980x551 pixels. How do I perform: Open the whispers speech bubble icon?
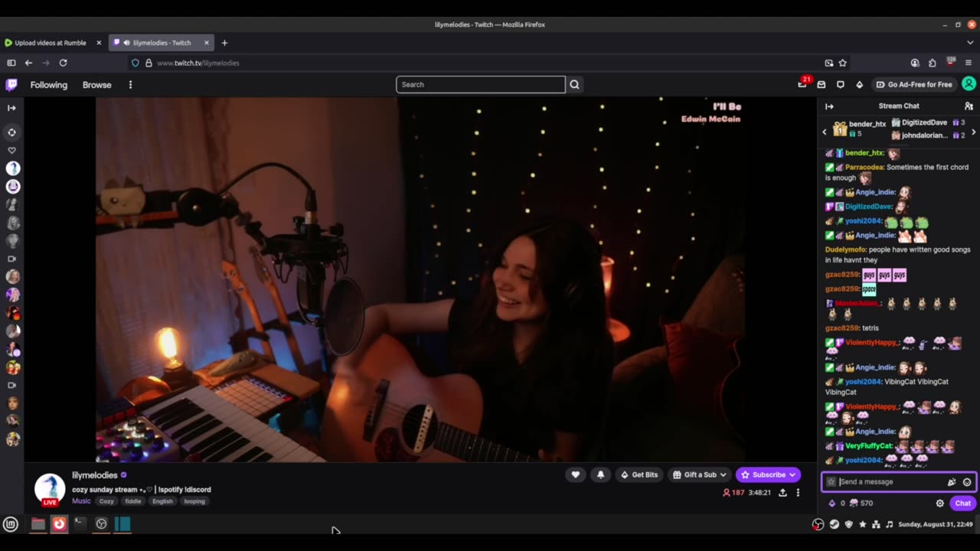click(x=841, y=85)
